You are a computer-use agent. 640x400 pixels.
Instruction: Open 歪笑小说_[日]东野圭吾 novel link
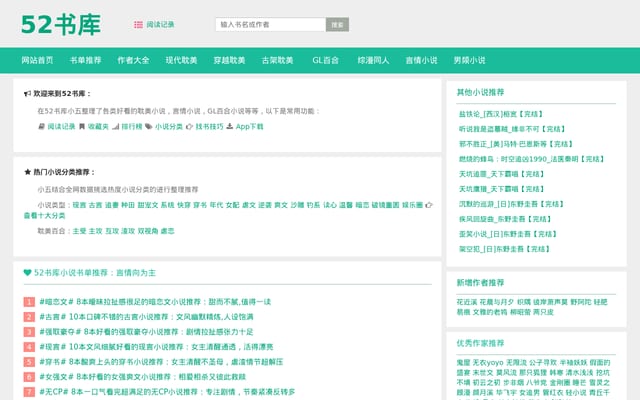click(508, 234)
